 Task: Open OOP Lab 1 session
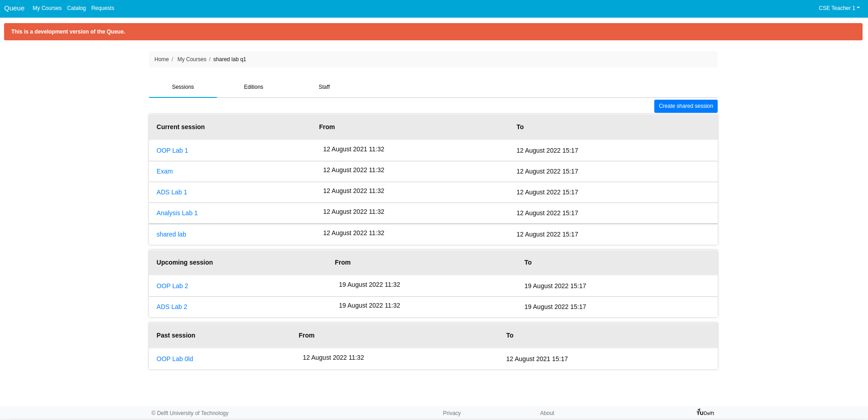point(172,150)
